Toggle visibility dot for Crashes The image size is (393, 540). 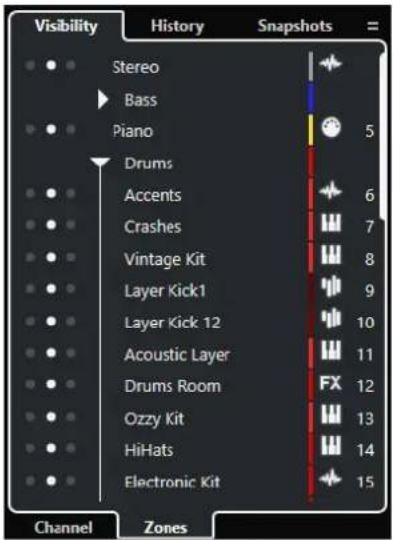tap(51, 225)
